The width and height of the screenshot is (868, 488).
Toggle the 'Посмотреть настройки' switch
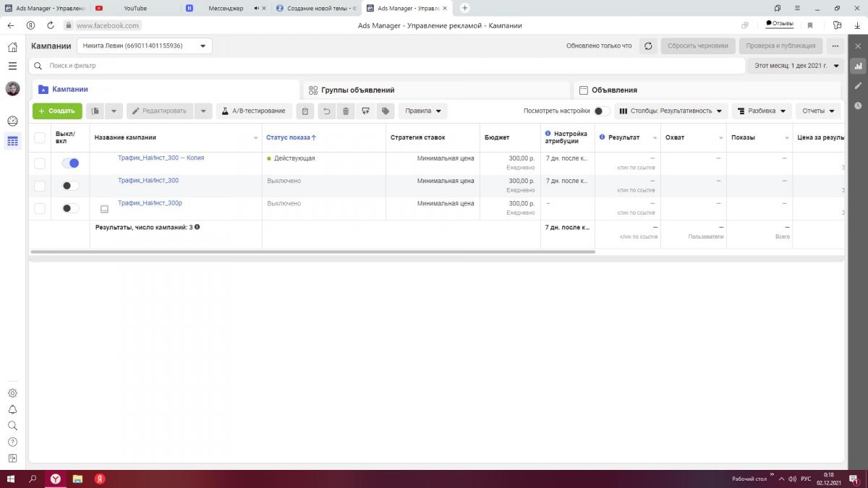(x=601, y=111)
